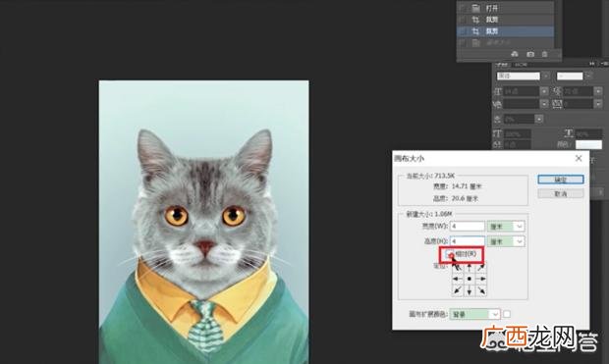609x364 pixels.
Task: Click the tracking VA icon
Action: pyautogui.click(x=557, y=104)
